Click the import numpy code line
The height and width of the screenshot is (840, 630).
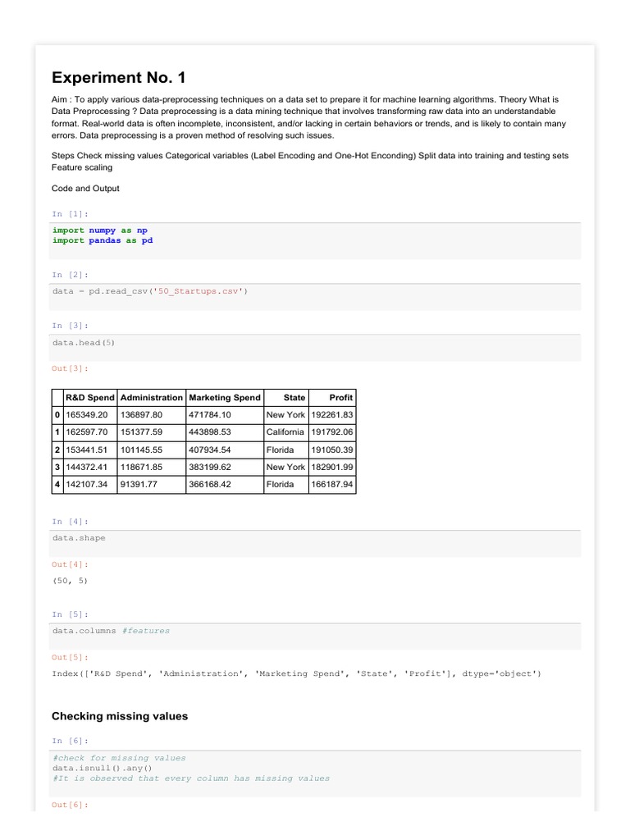coord(100,231)
